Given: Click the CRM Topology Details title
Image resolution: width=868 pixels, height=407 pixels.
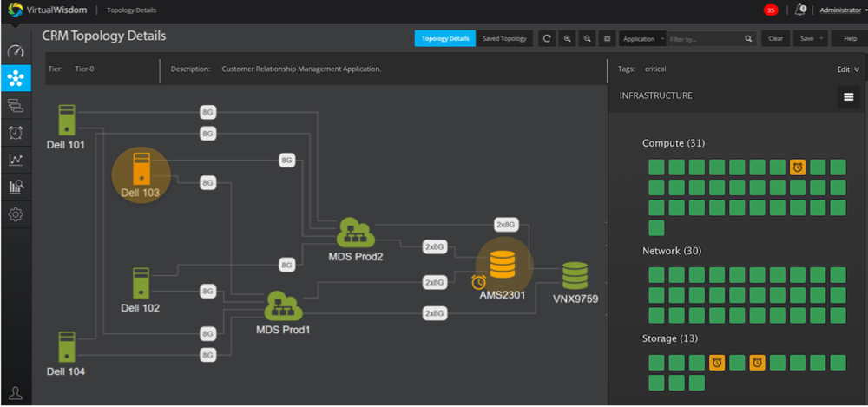Looking at the screenshot, I should click(103, 36).
